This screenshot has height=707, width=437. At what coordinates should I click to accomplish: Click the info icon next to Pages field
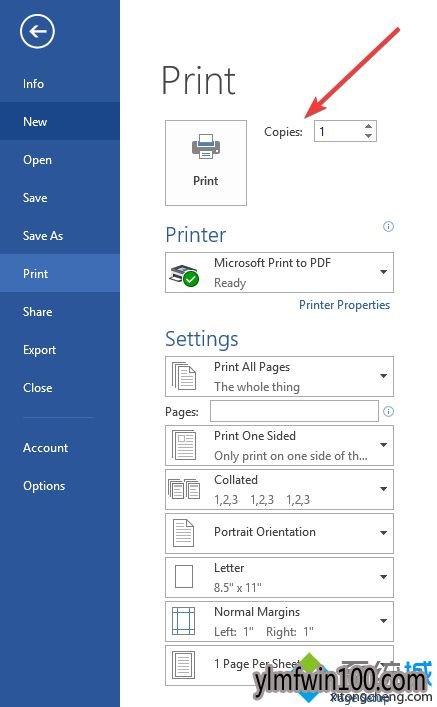click(388, 411)
